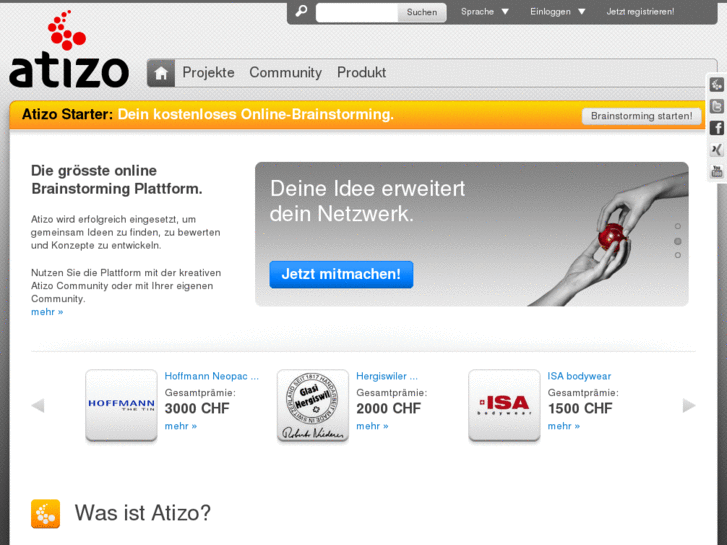727x545 pixels.
Task: Open the Produkt menu
Action: (x=361, y=72)
